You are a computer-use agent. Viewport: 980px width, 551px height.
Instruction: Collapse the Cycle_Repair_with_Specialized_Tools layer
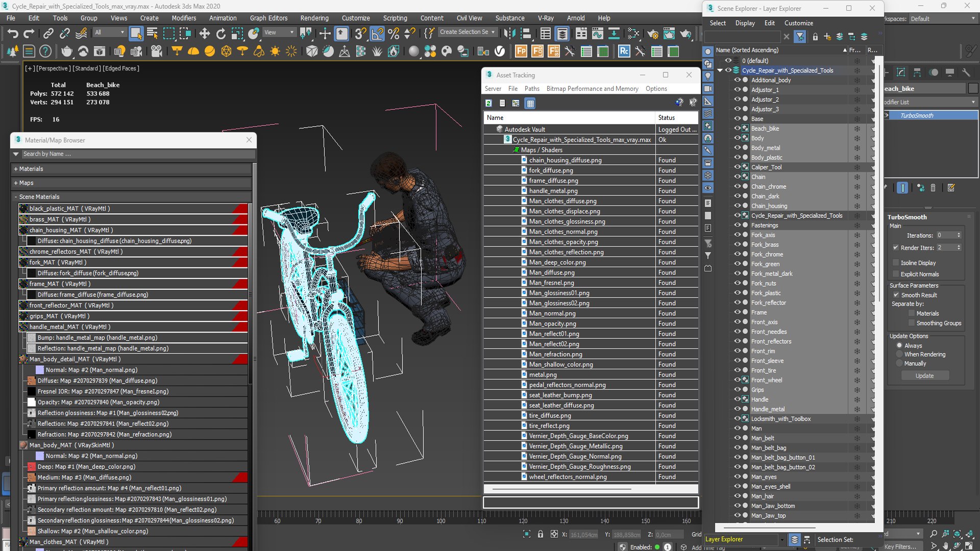click(720, 70)
